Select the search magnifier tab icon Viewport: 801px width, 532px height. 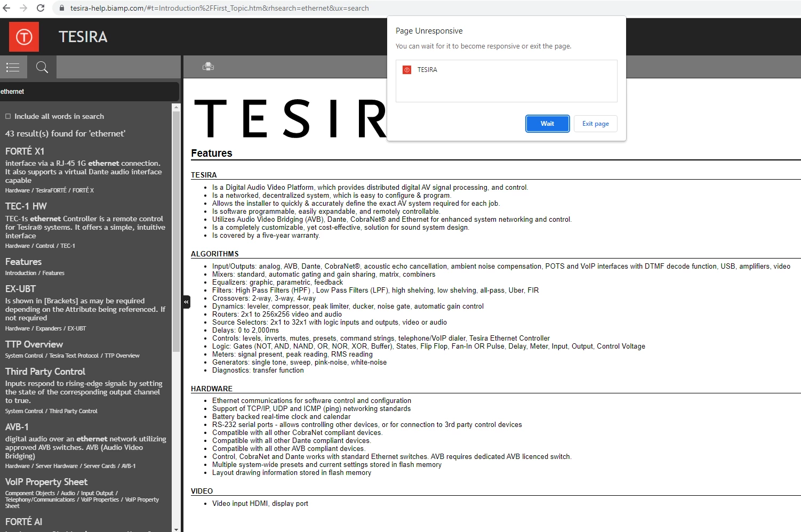click(x=42, y=67)
